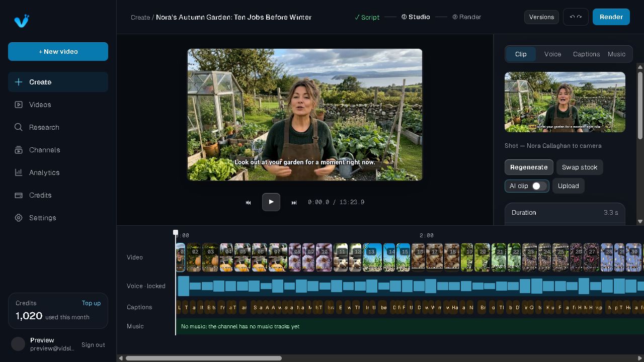
Task: Open Research in the sidebar
Action: 58,127
